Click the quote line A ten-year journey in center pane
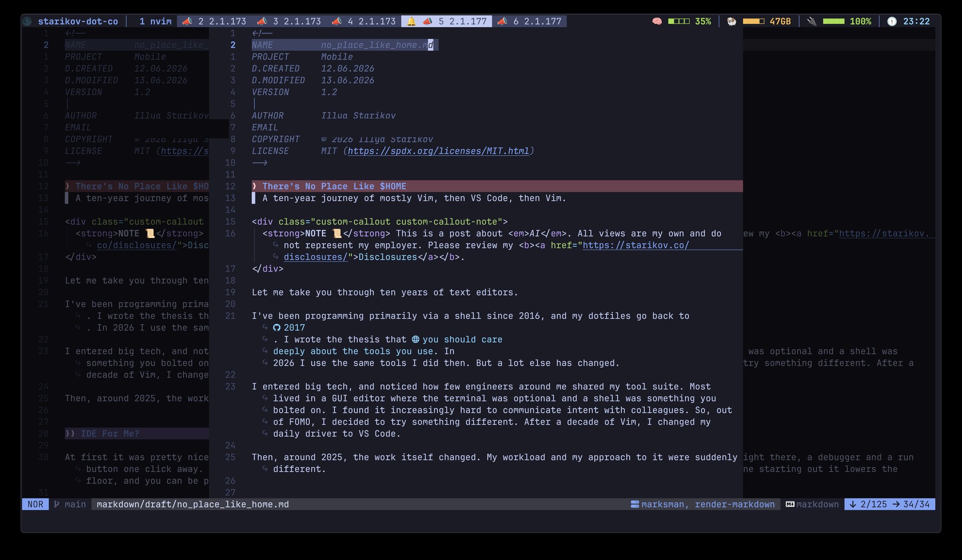This screenshot has height=560, width=962. click(x=414, y=198)
